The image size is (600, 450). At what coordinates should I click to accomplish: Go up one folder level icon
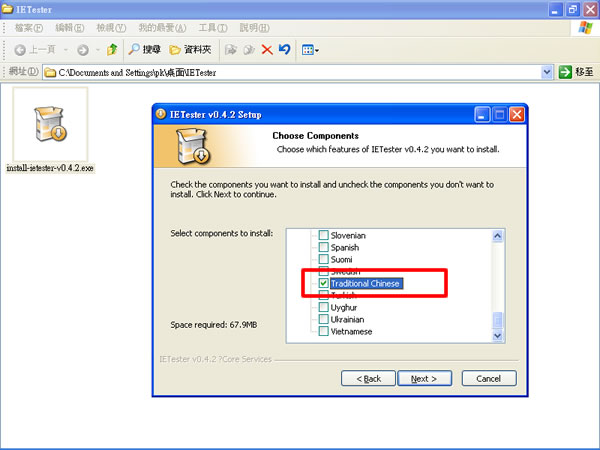112,50
